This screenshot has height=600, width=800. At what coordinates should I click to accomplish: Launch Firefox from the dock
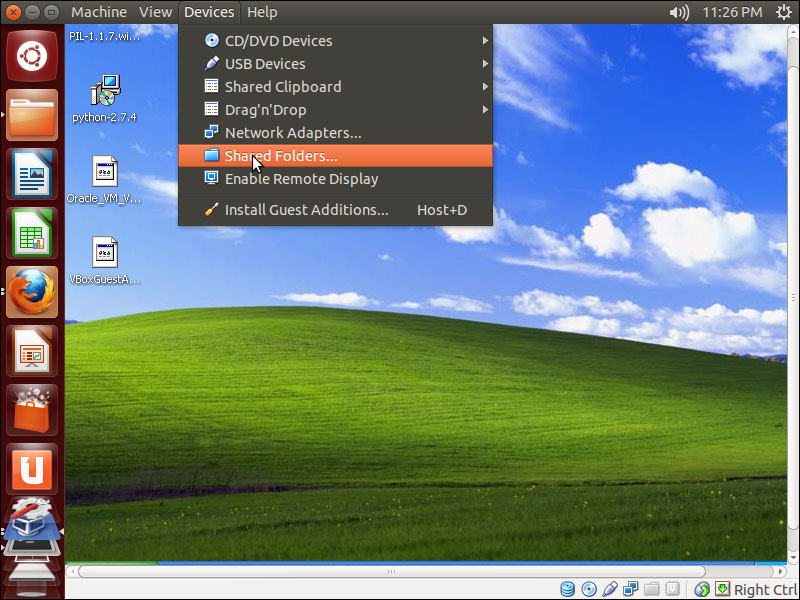[x=32, y=292]
